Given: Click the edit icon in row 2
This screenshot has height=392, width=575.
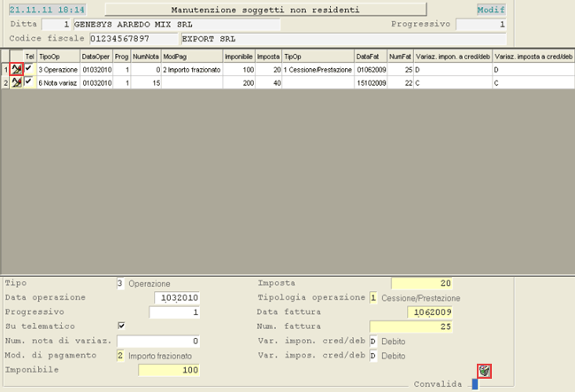Looking at the screenshot, I should pos(16,82).
